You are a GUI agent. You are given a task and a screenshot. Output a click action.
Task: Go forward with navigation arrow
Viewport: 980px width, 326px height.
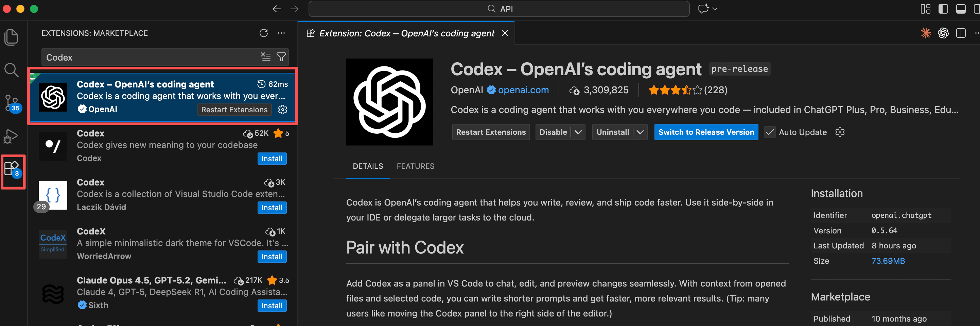(295, 9)
